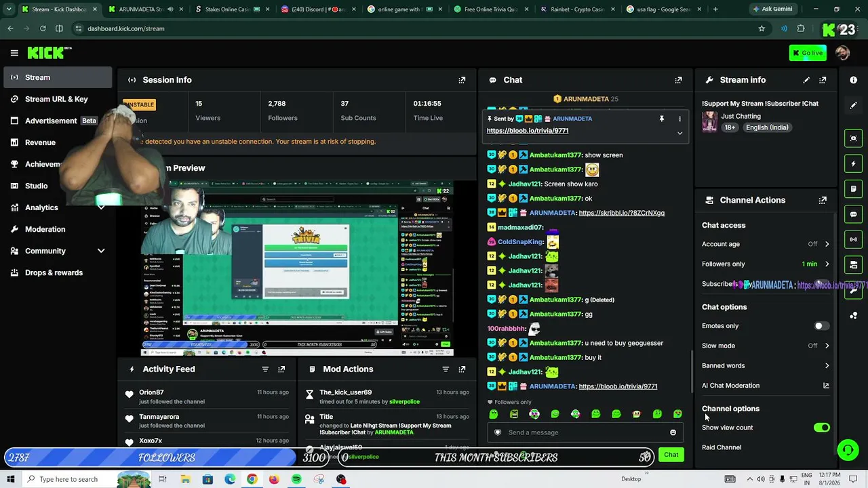The image size is (868, 488).
Task: Filter the Activity Feed
Action: 265,369
